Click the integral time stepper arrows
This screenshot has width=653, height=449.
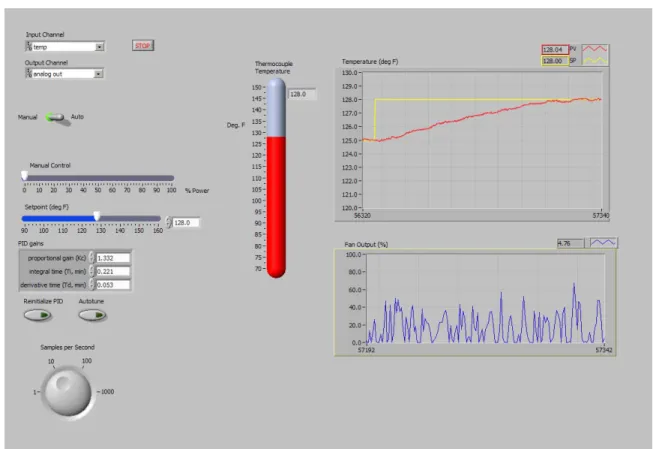92,272
